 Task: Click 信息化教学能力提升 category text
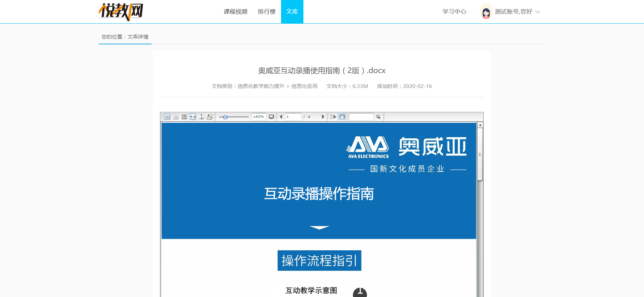tap(261, 86)
